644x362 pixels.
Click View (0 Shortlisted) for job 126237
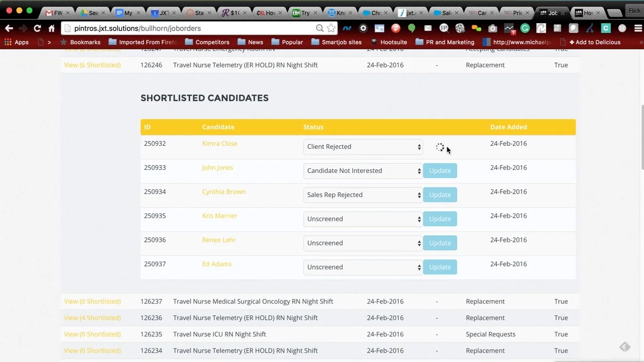(92, 302)
